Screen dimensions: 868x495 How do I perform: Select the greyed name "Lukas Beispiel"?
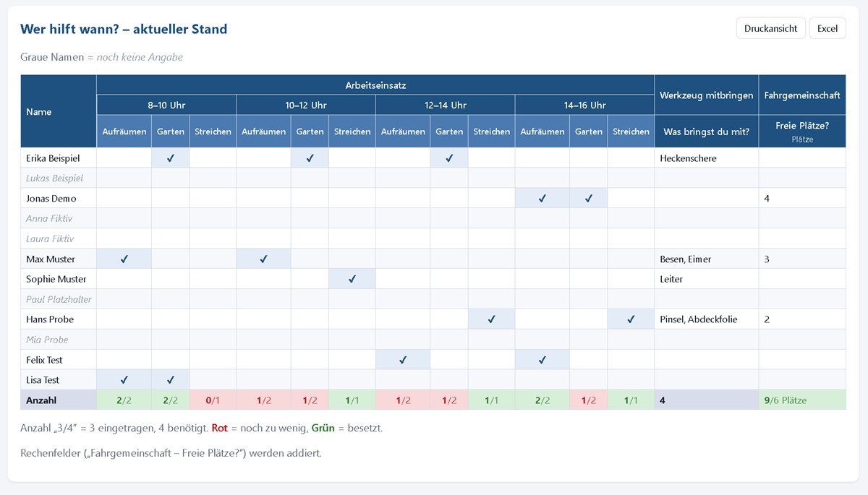pyautogui.click(x=55, y=178)
